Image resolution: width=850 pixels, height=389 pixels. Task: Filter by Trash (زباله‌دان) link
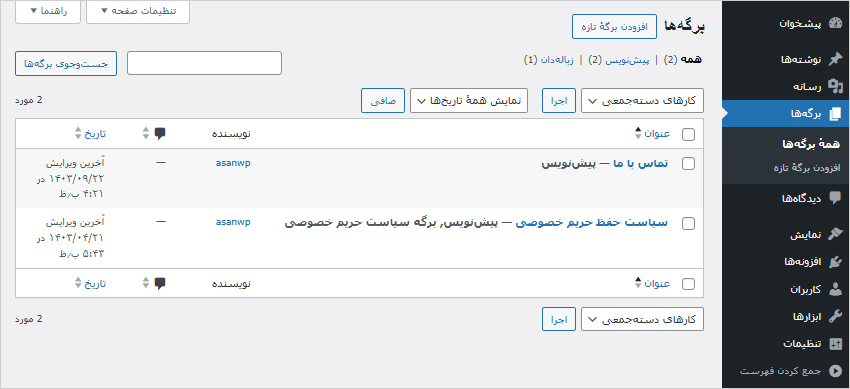(557, 59)
